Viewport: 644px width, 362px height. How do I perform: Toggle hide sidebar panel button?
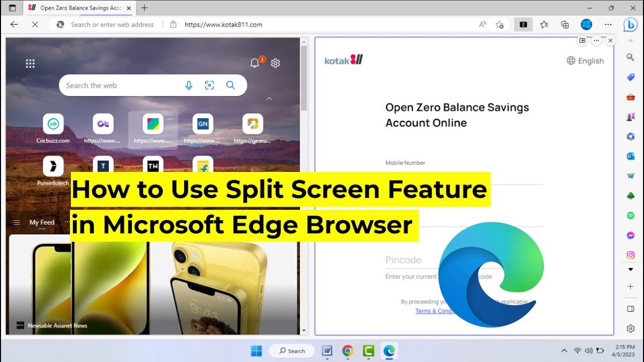630,309
